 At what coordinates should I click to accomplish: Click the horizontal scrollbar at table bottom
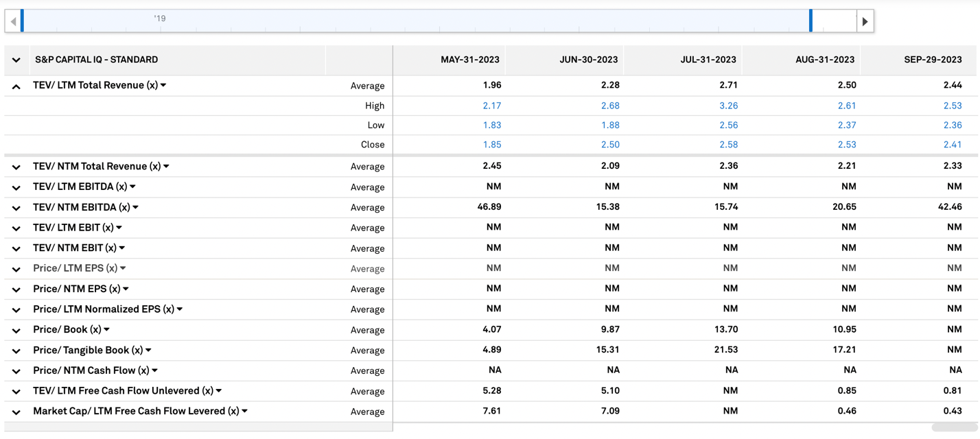tap(954, 427)
